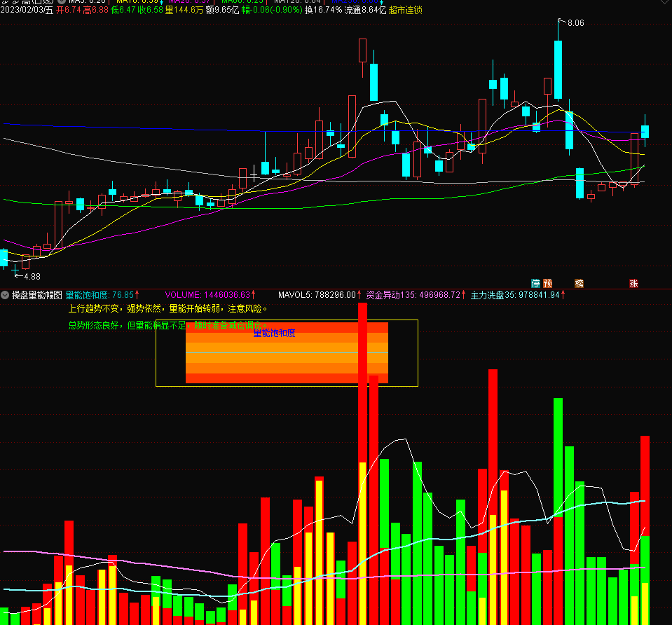Select the 操盘量能幅图 indicator title

(37, 295)
